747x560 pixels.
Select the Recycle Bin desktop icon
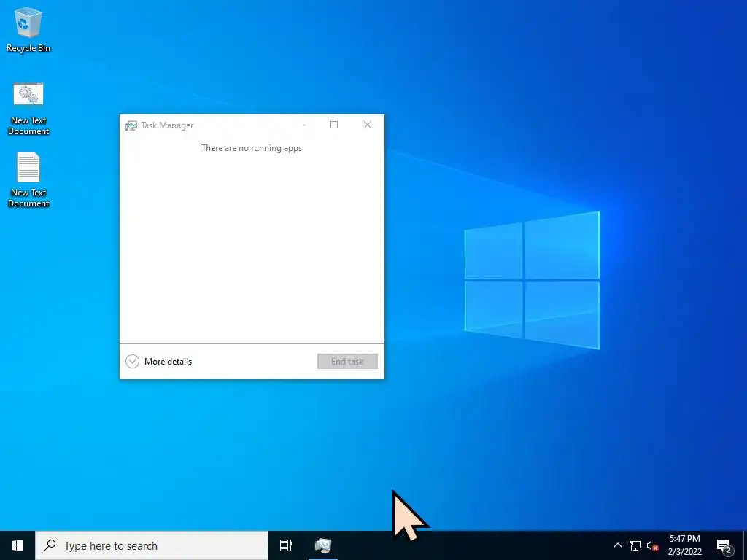pos(28,30)
